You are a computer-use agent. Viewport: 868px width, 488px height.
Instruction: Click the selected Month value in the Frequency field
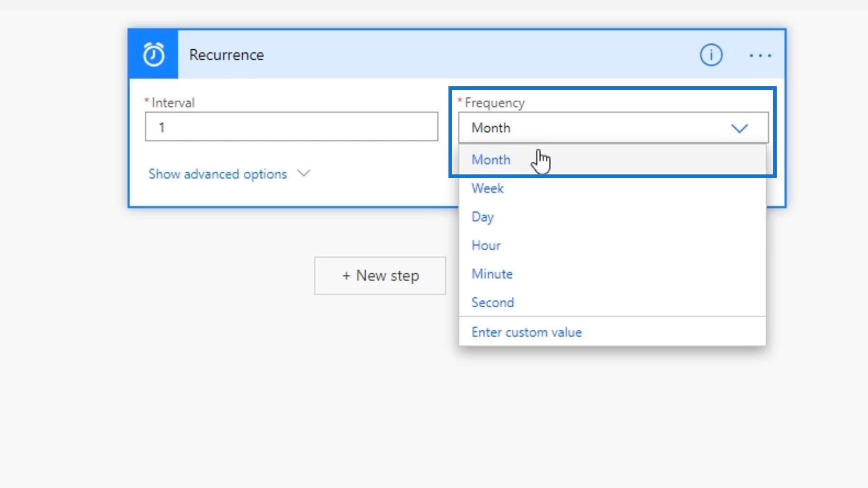coord(491,128)
